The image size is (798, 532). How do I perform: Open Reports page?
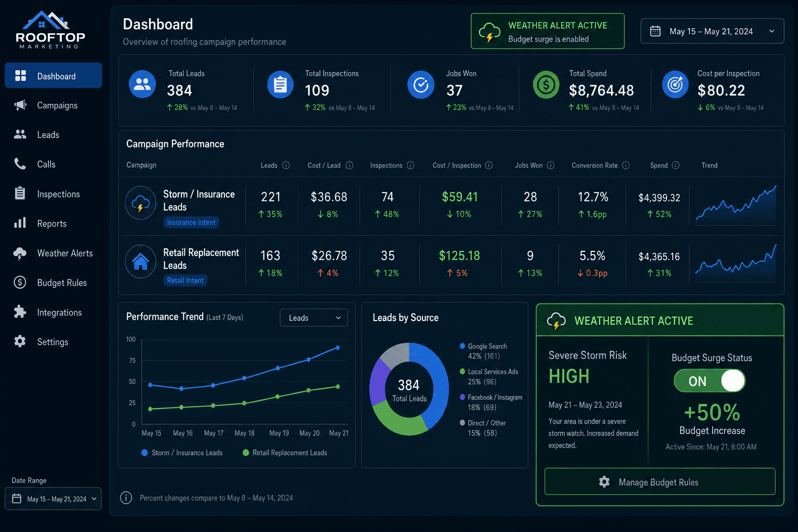click(54, 223)
